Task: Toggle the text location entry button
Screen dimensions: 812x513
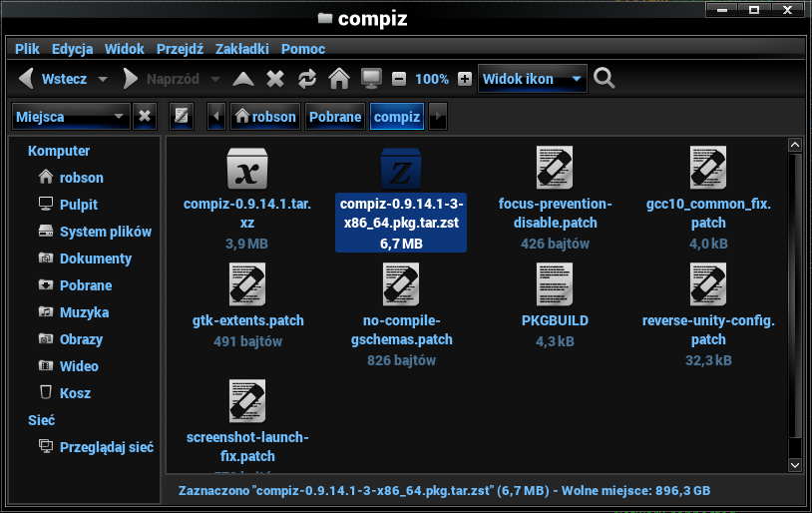Action: click(182, 116)
